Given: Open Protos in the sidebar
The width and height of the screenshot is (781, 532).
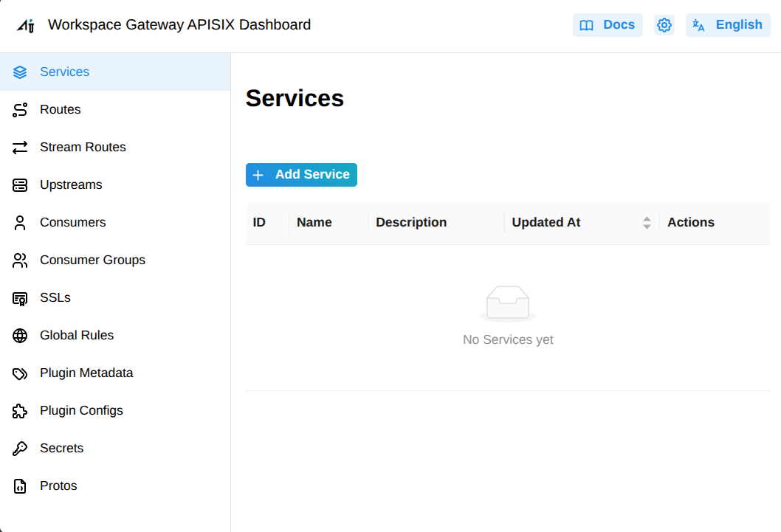Looking at the screenshot, I should coord(115,486).
